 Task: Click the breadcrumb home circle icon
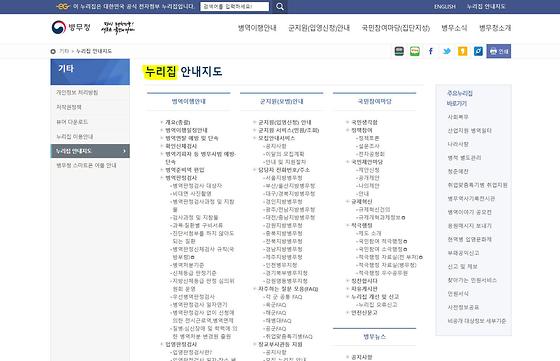click(53, 51)
